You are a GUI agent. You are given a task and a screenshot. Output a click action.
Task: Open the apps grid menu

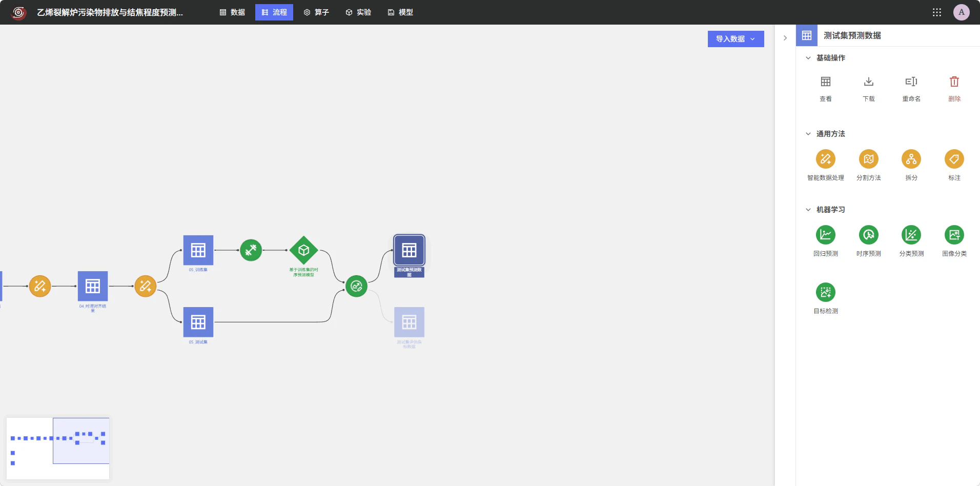(937, 12)
